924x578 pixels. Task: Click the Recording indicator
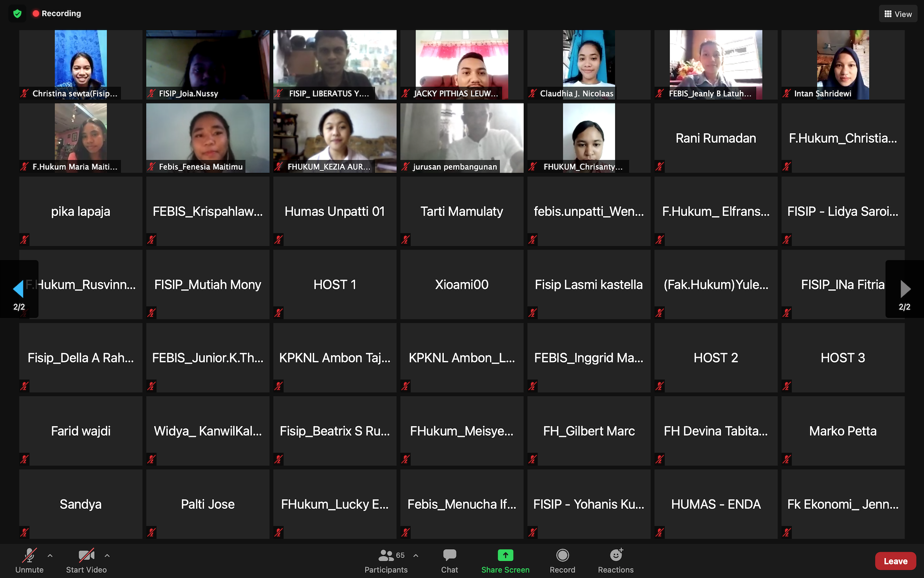[56, 13]
